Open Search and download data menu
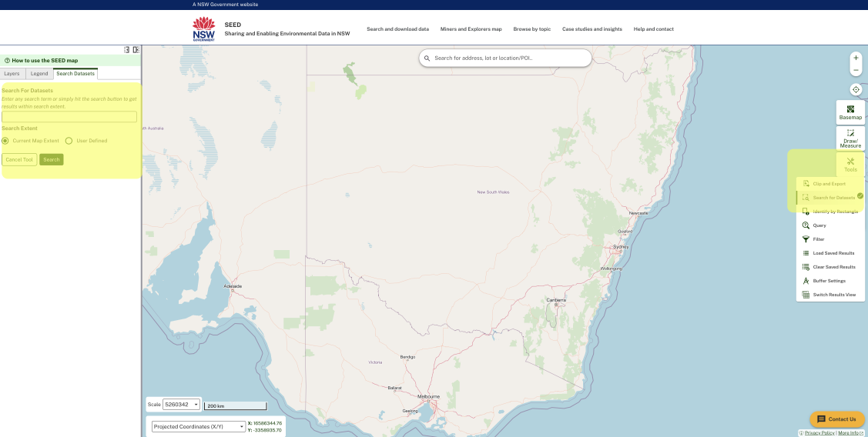 click(397, 28)
